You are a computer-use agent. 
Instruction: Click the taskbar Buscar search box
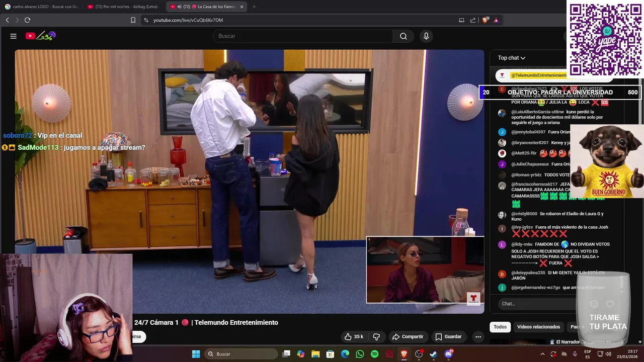[x=240, y=354]
